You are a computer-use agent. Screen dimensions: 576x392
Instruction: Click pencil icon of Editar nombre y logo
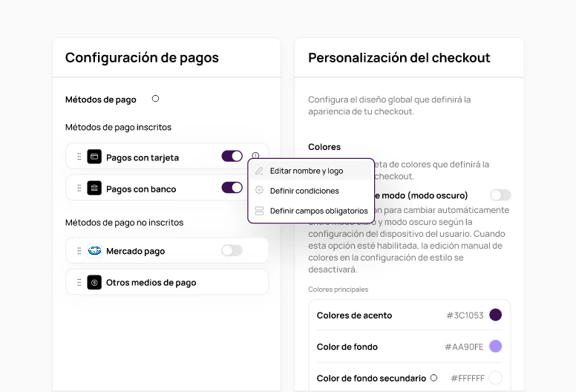pyautogui.click(x=259, y=171)
